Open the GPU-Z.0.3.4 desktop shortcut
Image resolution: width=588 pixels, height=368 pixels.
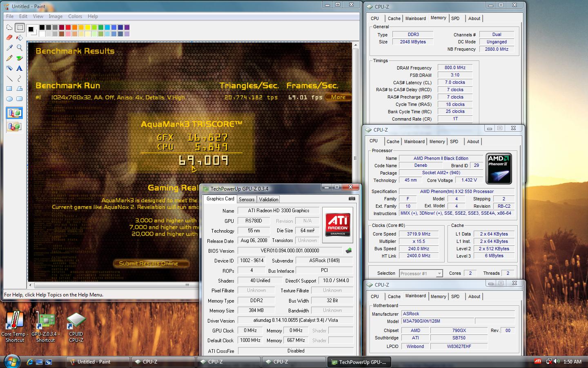click(x=45, y=327)
